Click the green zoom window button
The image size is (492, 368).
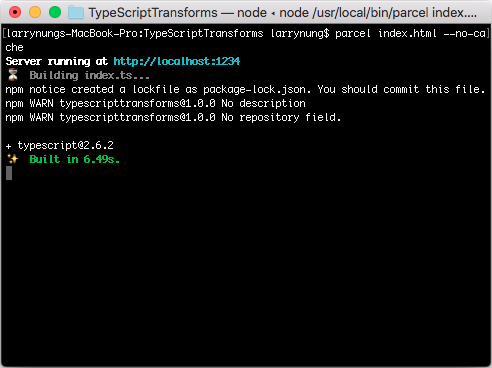pos(55,13)
